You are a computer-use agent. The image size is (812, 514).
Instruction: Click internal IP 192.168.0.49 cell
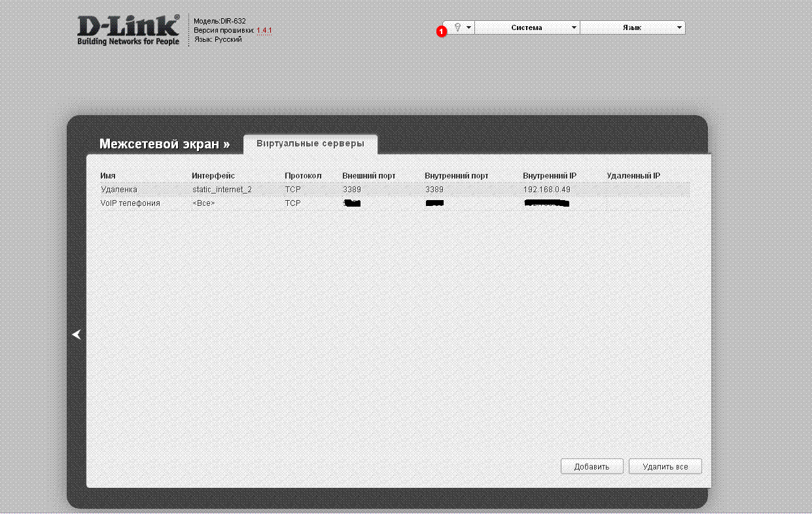coord(547,190)
